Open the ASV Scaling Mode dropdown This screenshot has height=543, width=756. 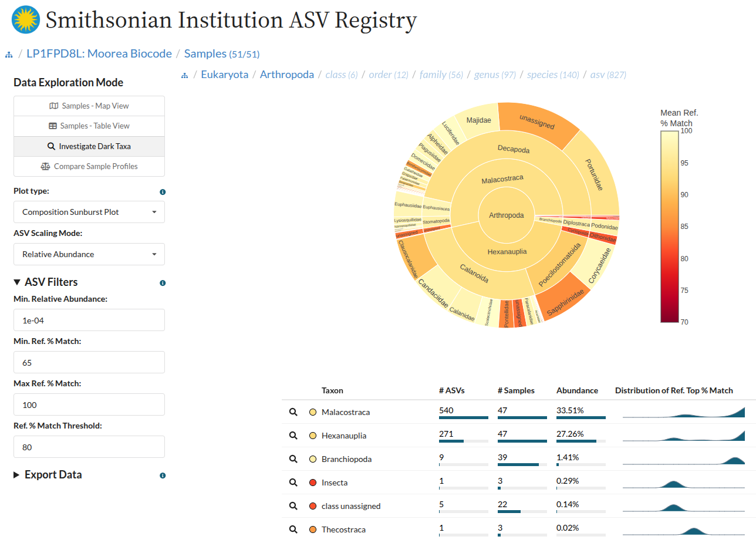click(x=89, y=254)
